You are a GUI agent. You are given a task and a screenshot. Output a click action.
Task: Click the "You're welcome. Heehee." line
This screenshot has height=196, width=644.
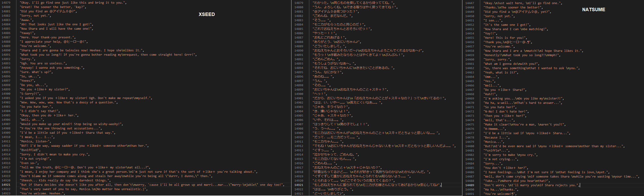tap(42, 193)
